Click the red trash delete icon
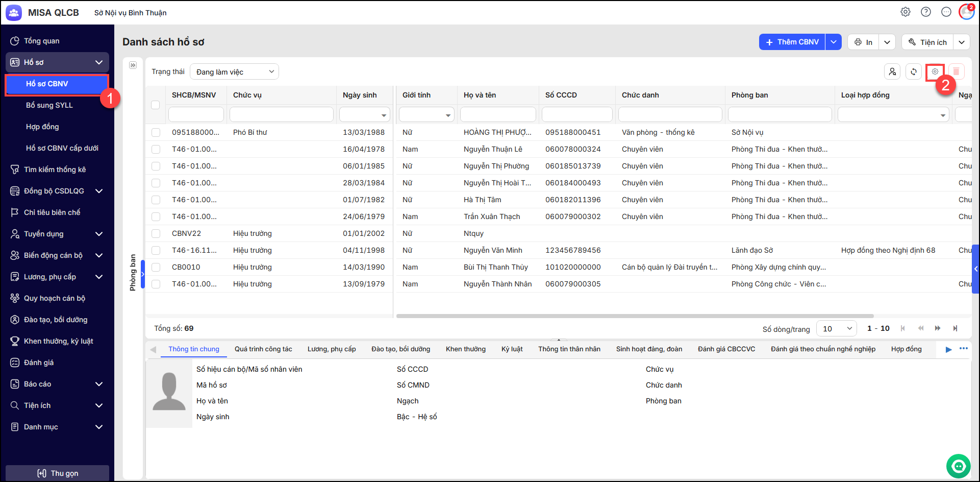The width and height of the screenshot is (980, 482). (x=956, y=72)
